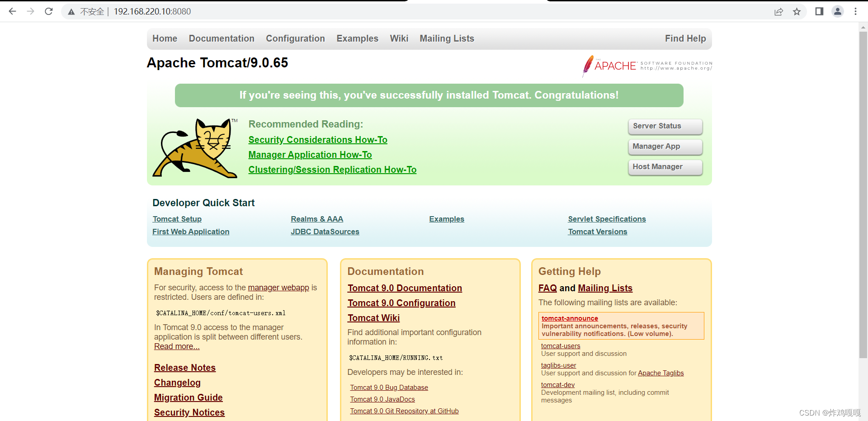Viewport: 868px width, 421px height.
Task: Open the Wiki navigation item
Action: pyautogui.click(x=399, y=38)
